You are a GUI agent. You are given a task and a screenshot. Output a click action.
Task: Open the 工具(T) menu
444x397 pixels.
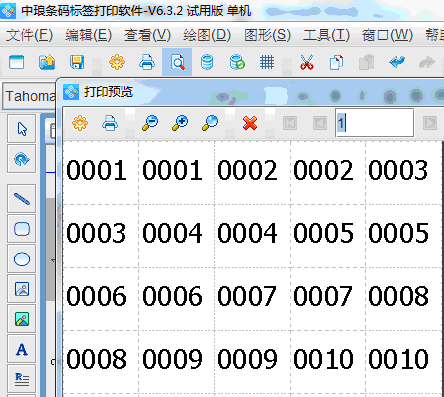[326, 35]
